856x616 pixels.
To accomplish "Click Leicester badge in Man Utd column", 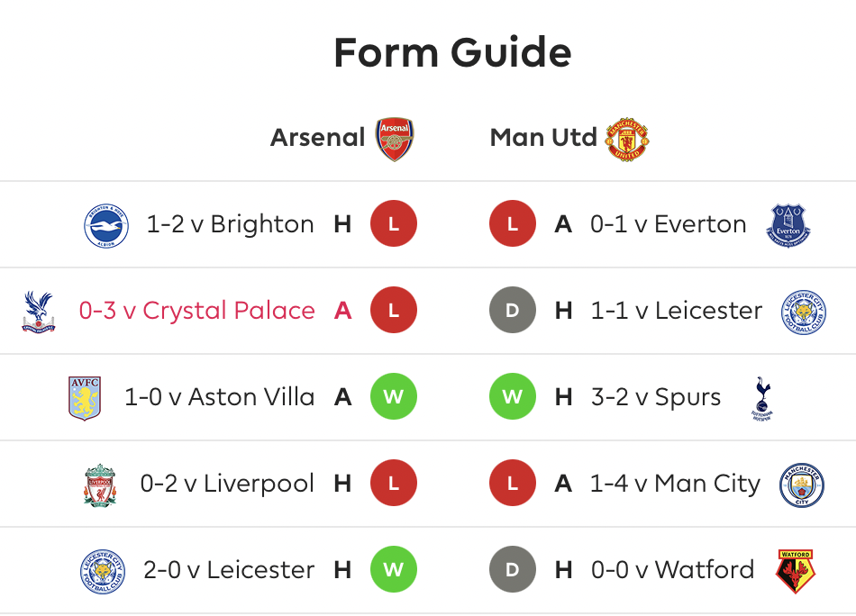I will click(804, 313).
